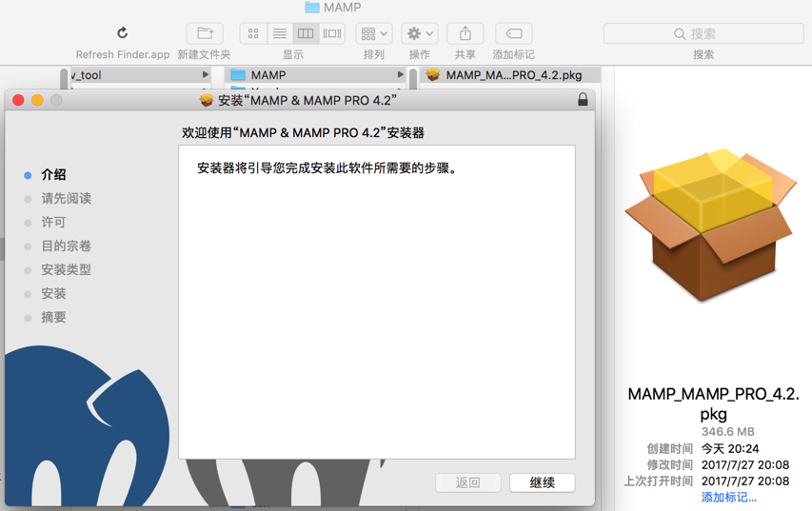Click the 共享 share icon

tap(465, 33)
